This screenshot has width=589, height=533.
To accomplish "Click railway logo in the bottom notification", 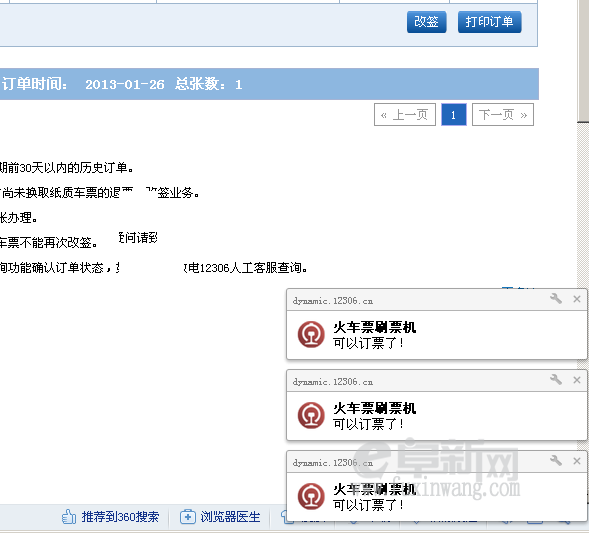I will pyautogui.click(x=311, y=496).
